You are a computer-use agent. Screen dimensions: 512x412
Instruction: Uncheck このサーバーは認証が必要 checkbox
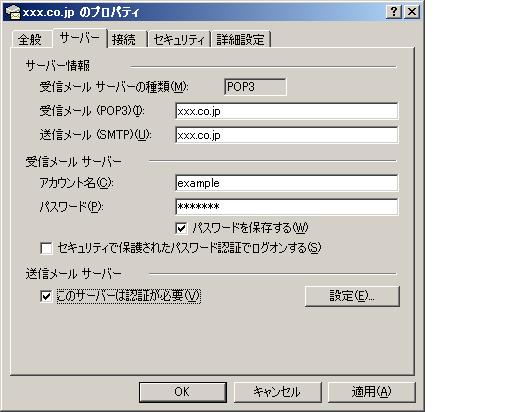coord(46,296)
